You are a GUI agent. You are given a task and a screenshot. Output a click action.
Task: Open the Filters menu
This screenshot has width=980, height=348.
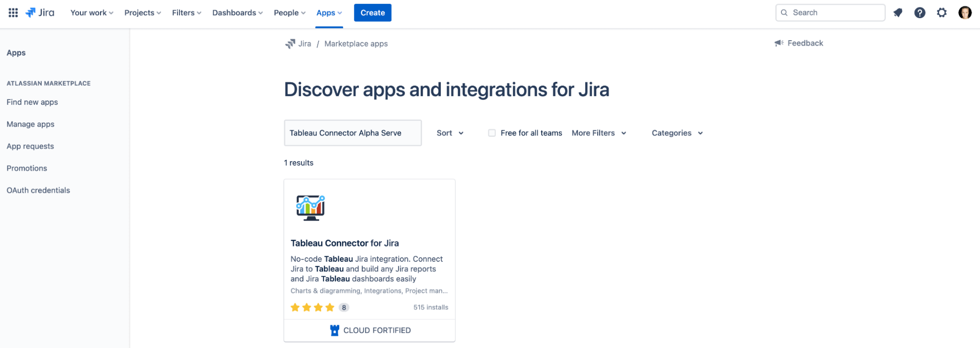(x=187, y=13)
